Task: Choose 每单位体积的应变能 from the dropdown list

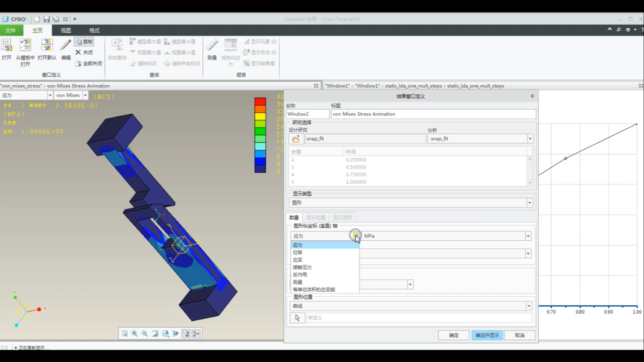Action: point(325,290)
